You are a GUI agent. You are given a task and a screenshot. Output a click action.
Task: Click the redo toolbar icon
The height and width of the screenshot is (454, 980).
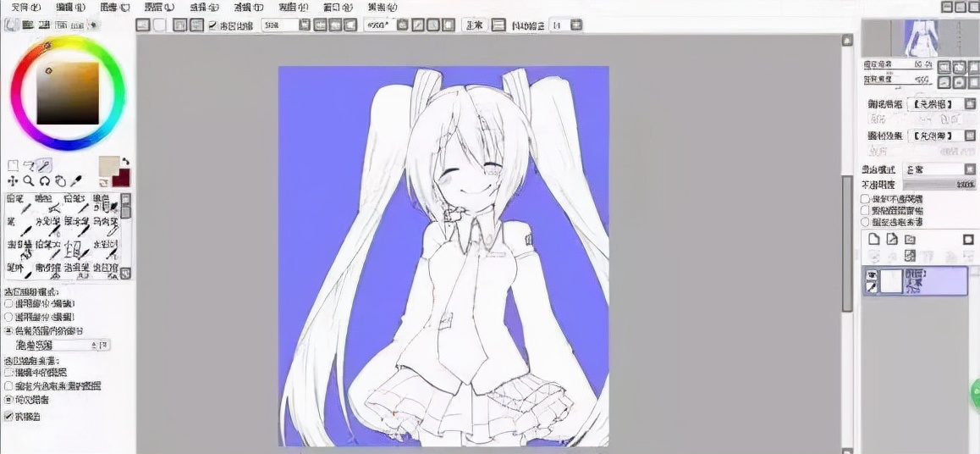pyautogui.click(x=160, y=25)
